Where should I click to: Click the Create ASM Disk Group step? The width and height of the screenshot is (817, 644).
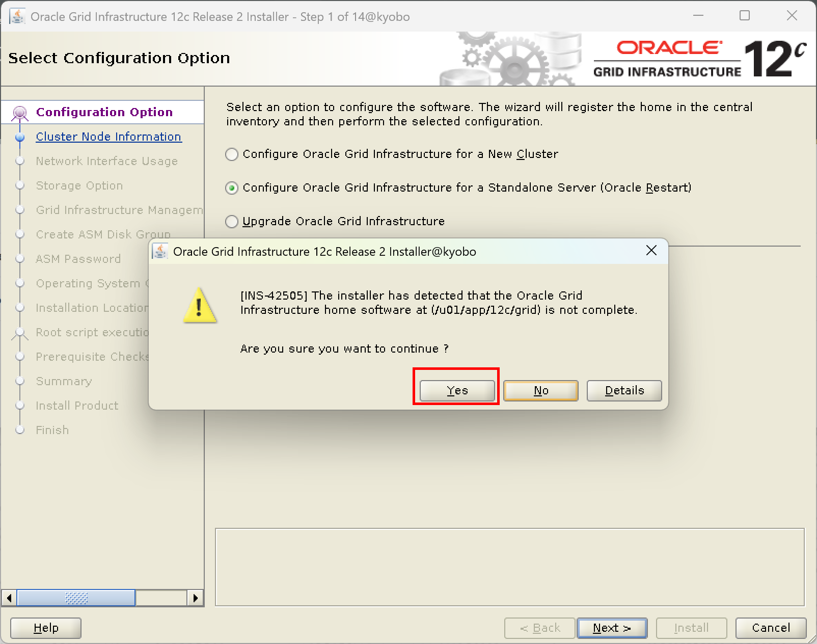point(103,234)
